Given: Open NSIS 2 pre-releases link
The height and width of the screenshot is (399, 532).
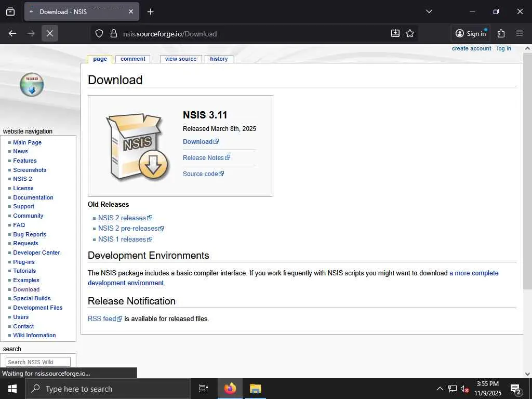Looking at the screenshot, I should point(130,229).
